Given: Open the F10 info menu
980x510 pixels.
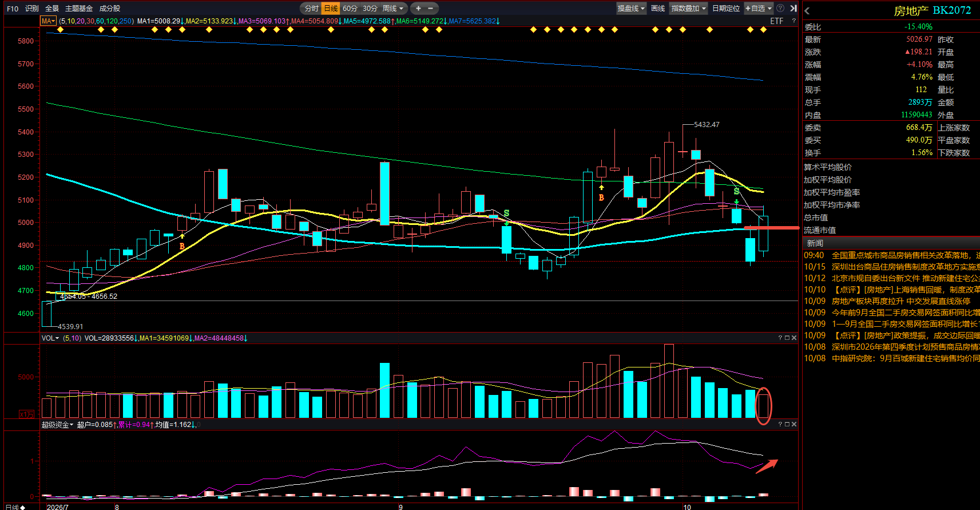Looking at the screenshot, I should [x=13, y=8].
